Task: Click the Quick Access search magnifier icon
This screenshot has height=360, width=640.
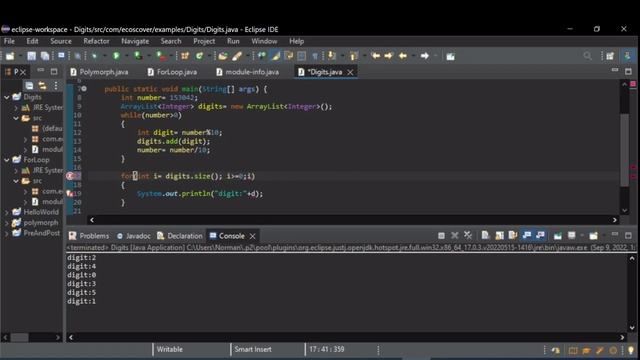Action: 587,56
